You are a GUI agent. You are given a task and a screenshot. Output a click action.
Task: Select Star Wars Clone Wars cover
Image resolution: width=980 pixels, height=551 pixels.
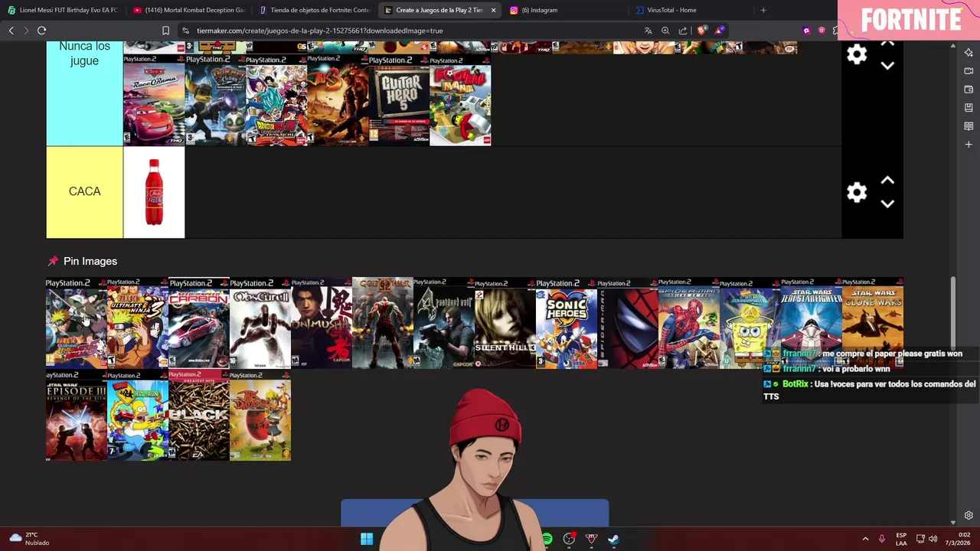coord(873,323)
